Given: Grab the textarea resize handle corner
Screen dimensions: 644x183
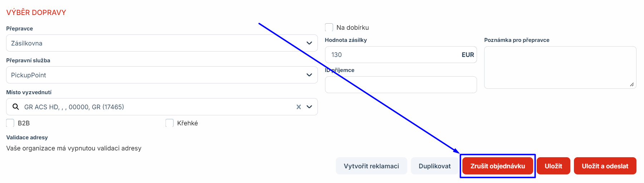Looking at the screenshot, I should click(632, 85).
